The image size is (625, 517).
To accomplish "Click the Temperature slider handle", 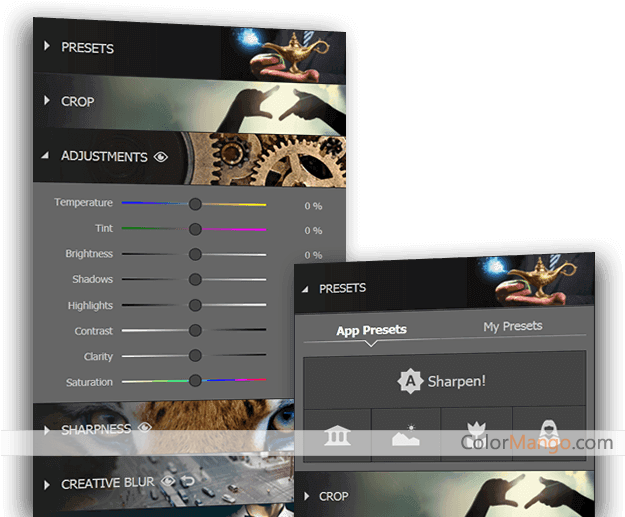I will pyautogui.click(x=195, y=203).
